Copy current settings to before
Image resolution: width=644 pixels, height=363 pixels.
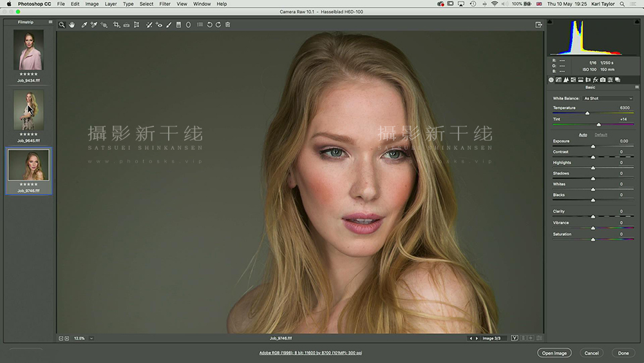(531, 338)
